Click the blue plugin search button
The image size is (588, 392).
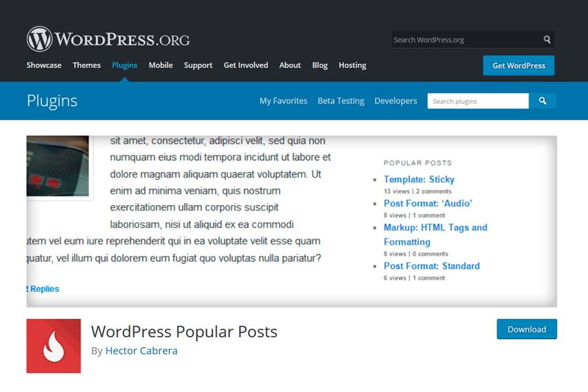[542, 101]
